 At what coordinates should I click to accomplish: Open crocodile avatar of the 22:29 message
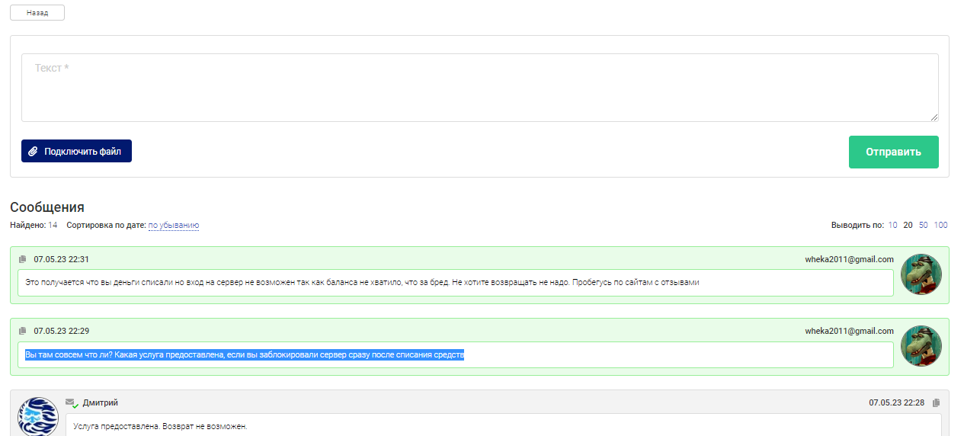pyautogui.click(x=921, y=346)
